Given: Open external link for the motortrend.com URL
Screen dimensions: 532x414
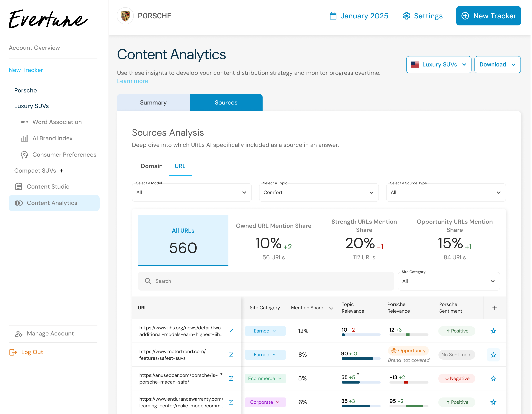Looking at the screenshot, I should (x=231, y=355).
